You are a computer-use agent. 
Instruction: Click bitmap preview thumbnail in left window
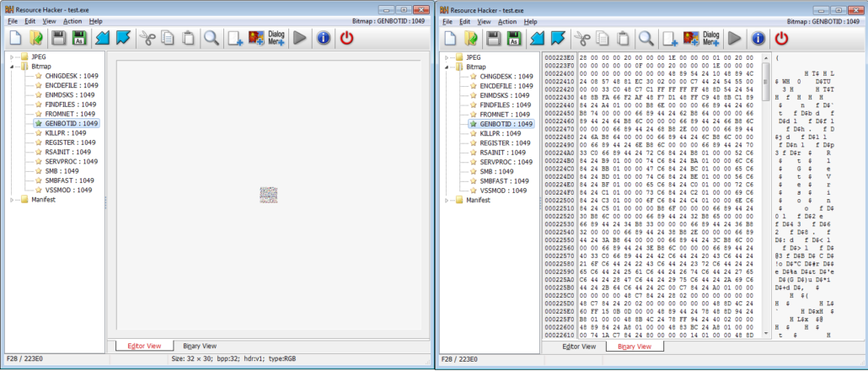[x=269, y=195]
